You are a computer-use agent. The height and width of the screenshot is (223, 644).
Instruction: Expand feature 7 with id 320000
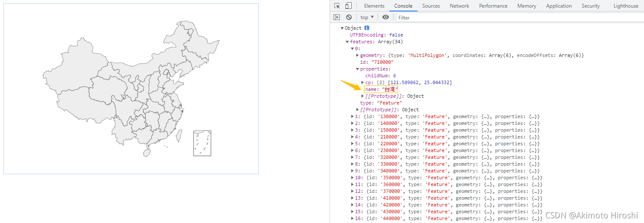point(353,157)
